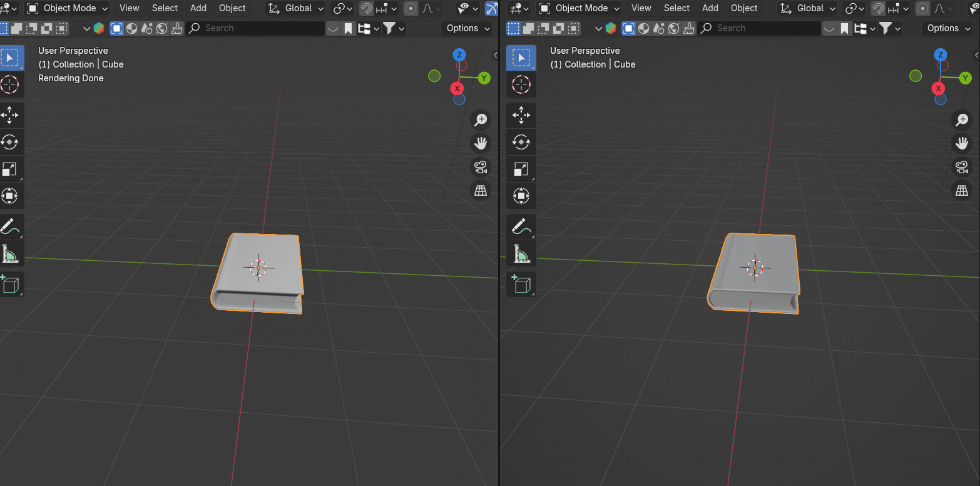Toggle perspective/orthographic grid button in the right viewport
This screenshot has height=486, width=980.
coord(961,191)
